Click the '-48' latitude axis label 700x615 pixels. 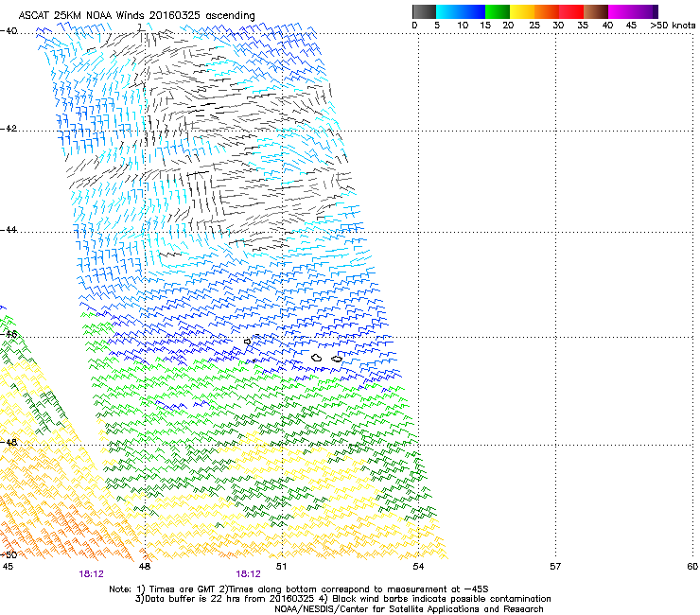9,442
